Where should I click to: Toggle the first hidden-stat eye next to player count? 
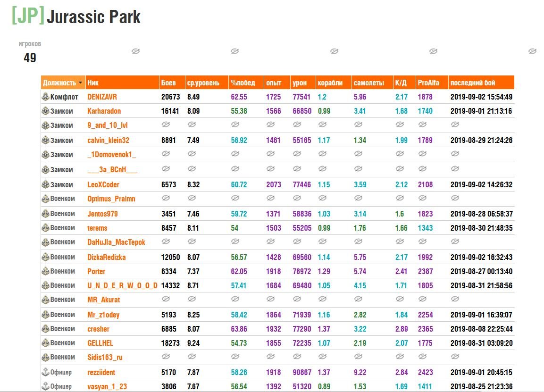(136, 51)
